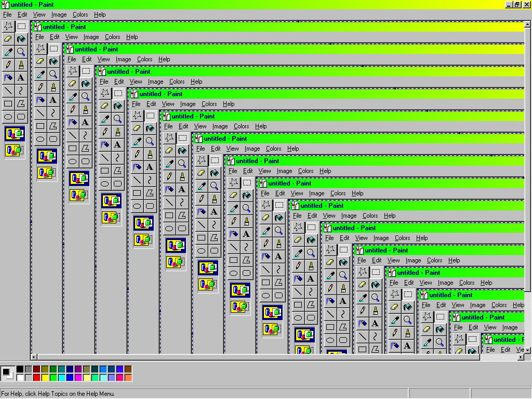Click the vertical scrollbar thumb
Image resolution: width=532 pixels, height=399 pixels.
(x=528, y=159)
